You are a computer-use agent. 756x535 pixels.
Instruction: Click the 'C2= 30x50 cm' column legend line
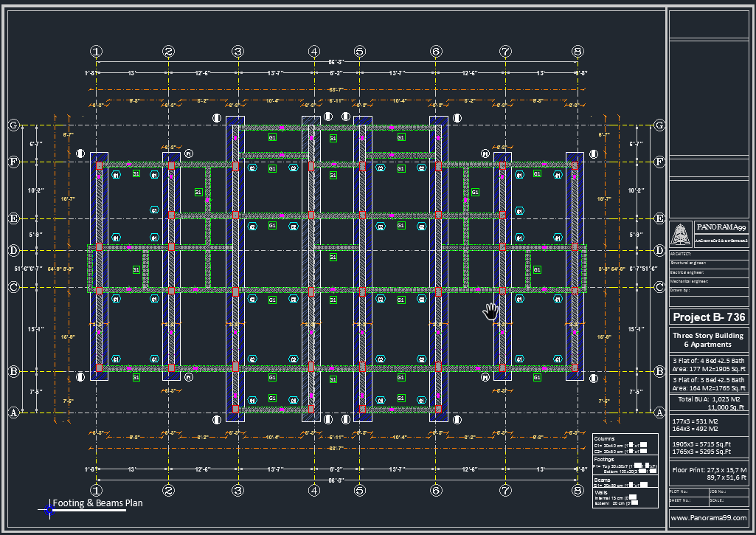click(x=620, y=452)
